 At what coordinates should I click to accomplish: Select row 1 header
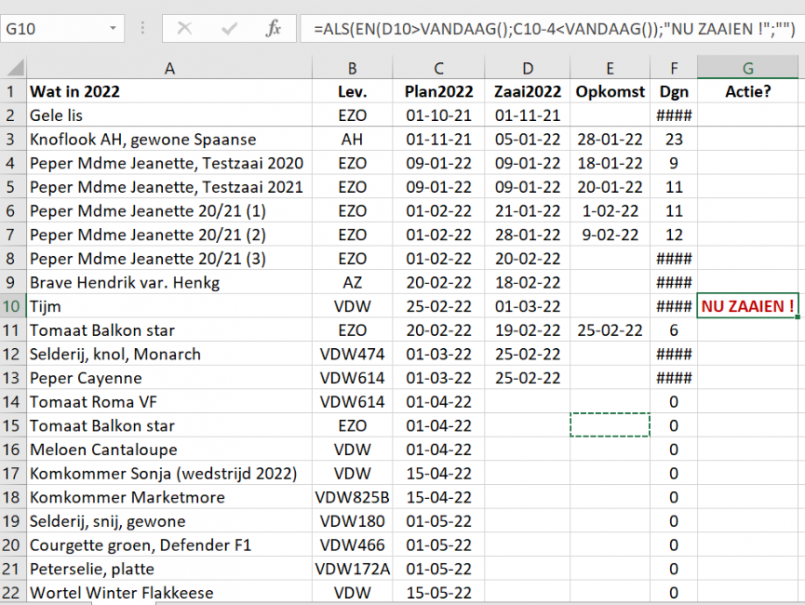pos(14,91)
